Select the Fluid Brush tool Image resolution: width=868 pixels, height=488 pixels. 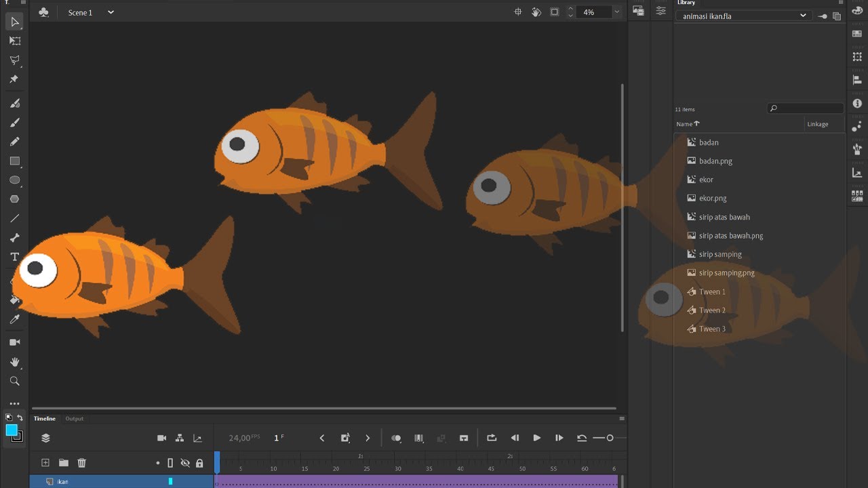(14, 104)
